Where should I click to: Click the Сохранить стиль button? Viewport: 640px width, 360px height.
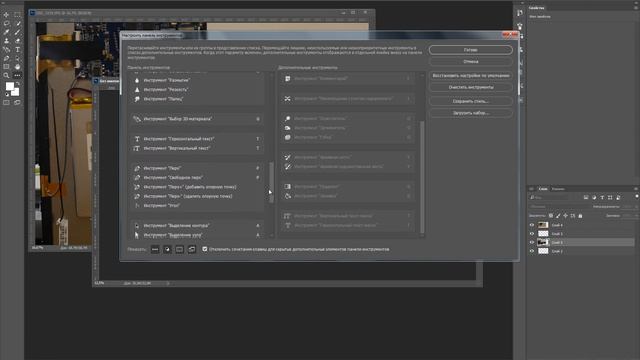pyautogui.click(x=471, y=101)
